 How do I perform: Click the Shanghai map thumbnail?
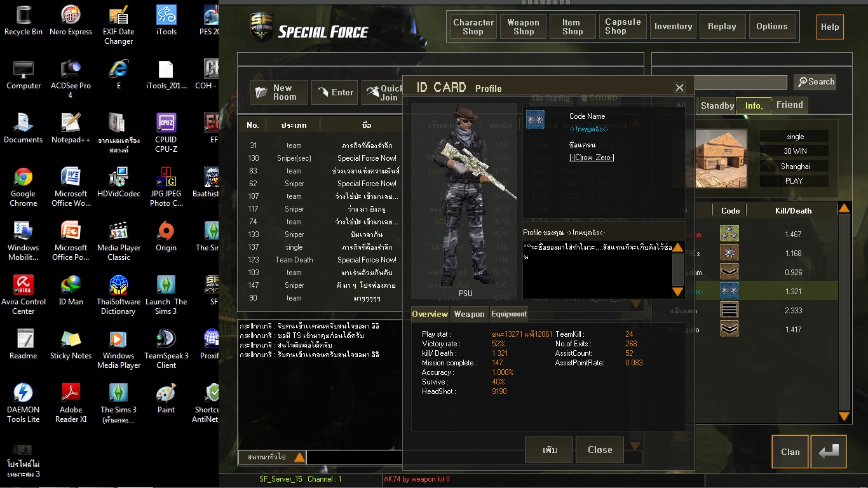721,159
